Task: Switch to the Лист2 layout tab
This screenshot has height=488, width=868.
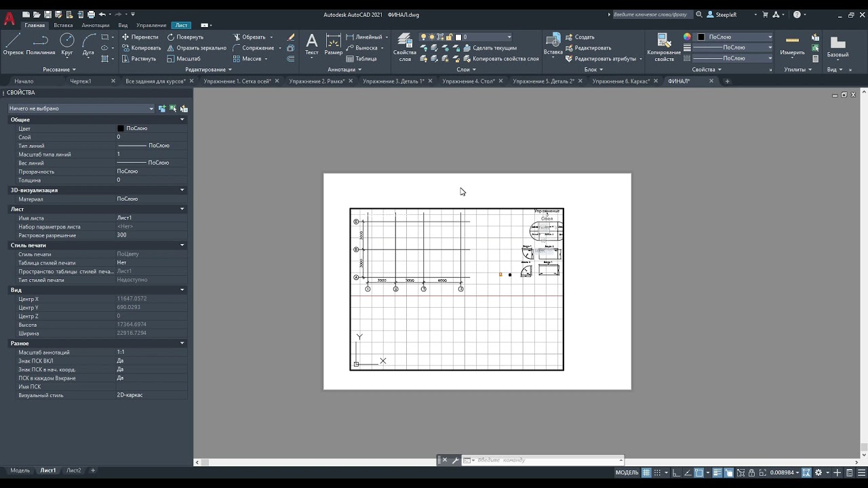Action: [x=73, y=470]
